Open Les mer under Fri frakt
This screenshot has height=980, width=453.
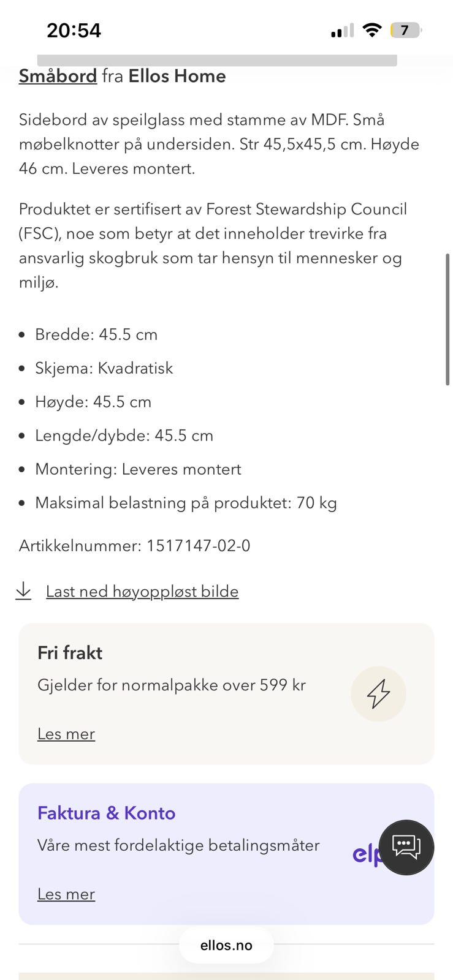(66, 734)
